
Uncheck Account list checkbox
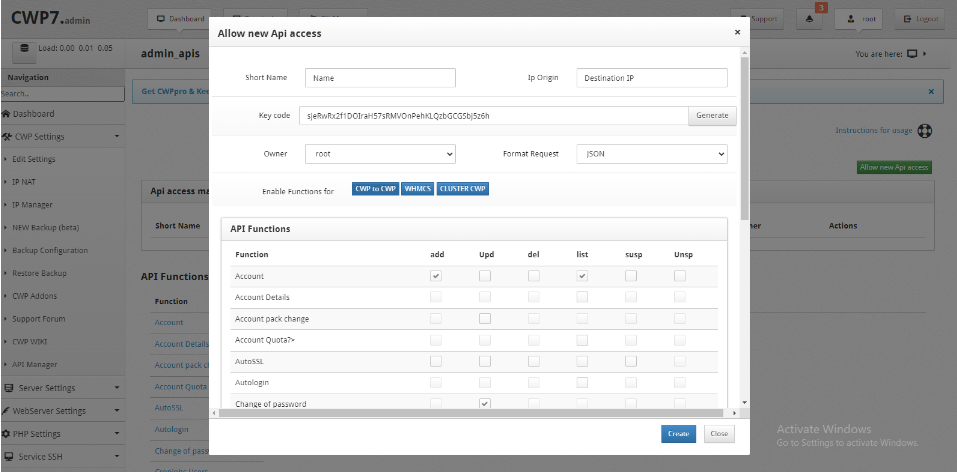[x=582, y=276]
